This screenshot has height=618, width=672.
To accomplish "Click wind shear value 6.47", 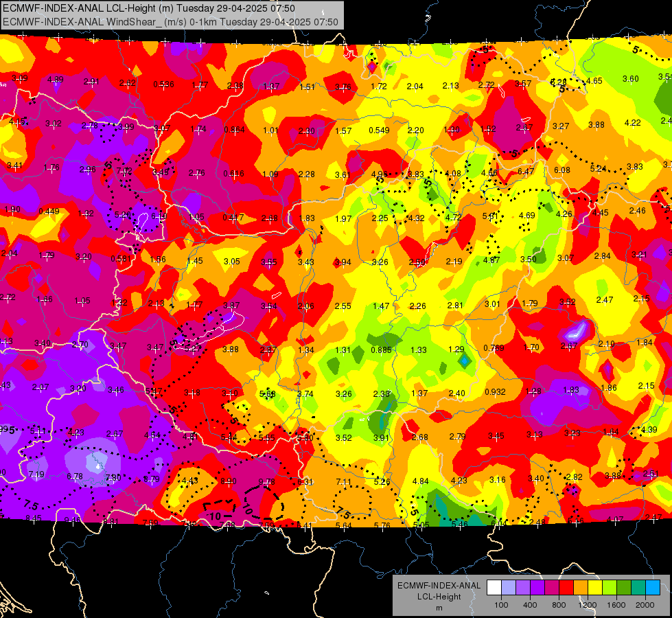I will click(526, 171).
